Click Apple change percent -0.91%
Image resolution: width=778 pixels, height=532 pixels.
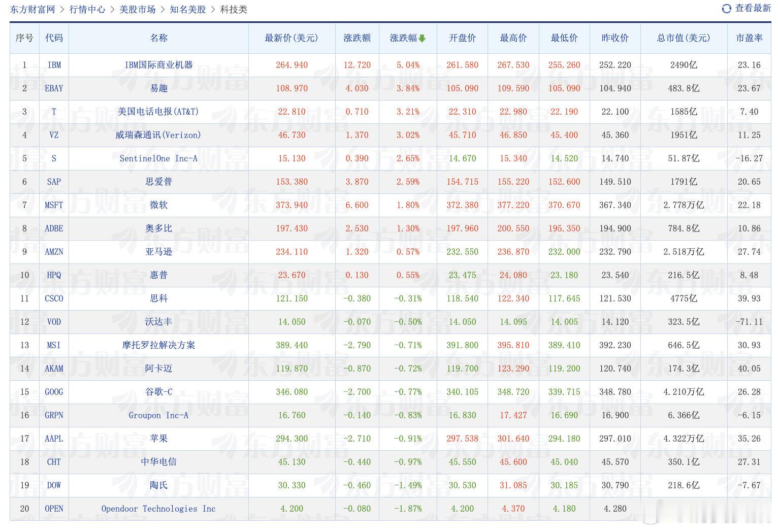[408, 439]
